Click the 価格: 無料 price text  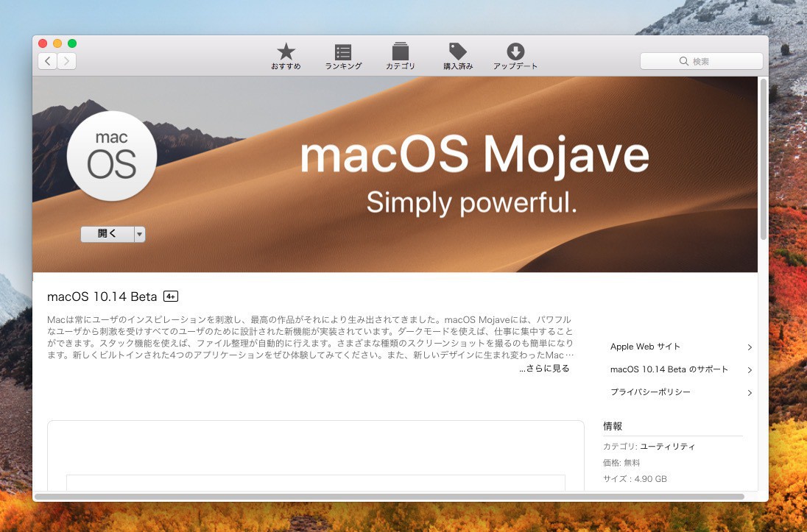click(621, 463)
